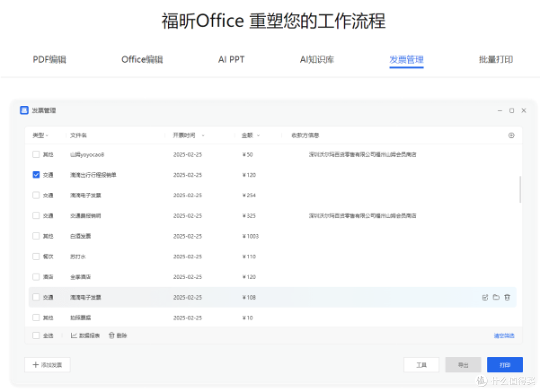
Task: Uncheck the 滴滴出行行程报销单 row checkbox
Action: click(36, 175)
